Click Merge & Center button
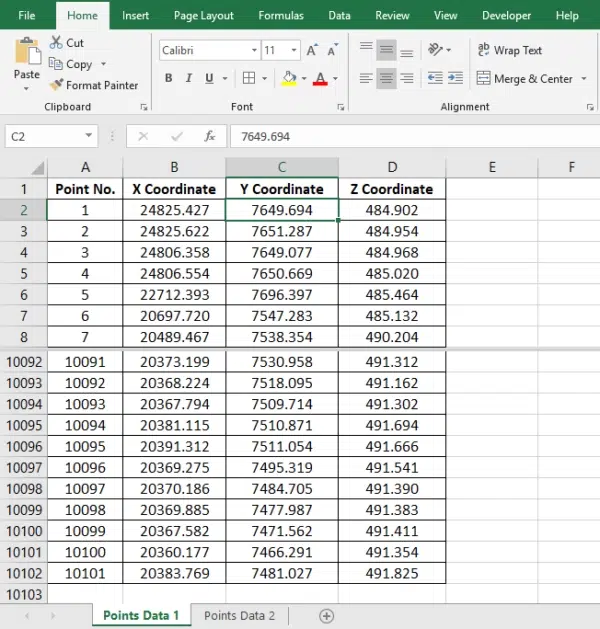Image resolution: width=600 pixels, height=629 pixels. pyautogui.click(x=524, y=79)
